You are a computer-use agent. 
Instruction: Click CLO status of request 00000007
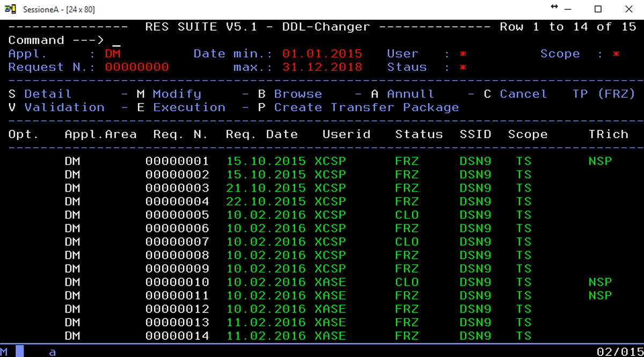coord(407,242)
